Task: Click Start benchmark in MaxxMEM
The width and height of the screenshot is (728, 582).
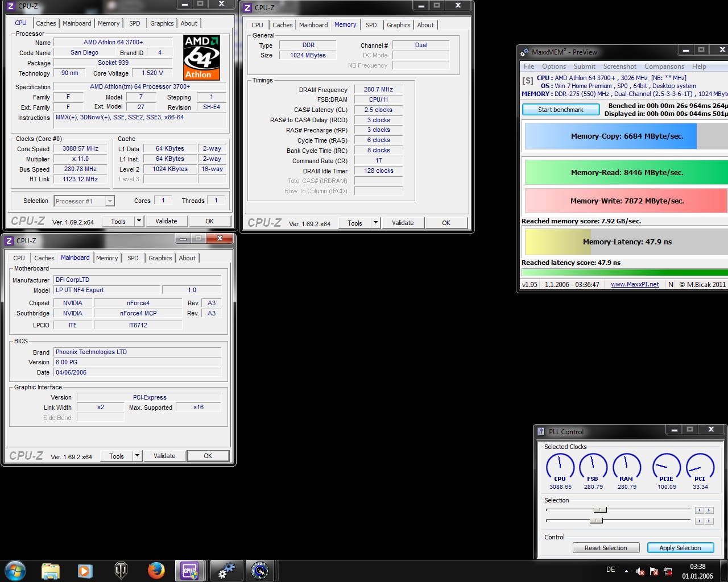Action: (561, 110)
